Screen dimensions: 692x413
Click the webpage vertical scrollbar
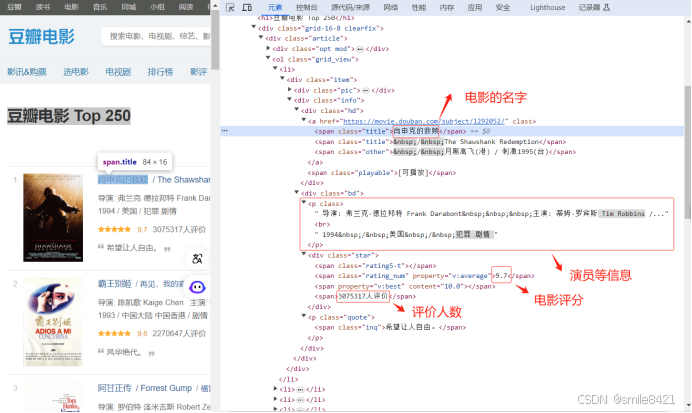point(215,40)
